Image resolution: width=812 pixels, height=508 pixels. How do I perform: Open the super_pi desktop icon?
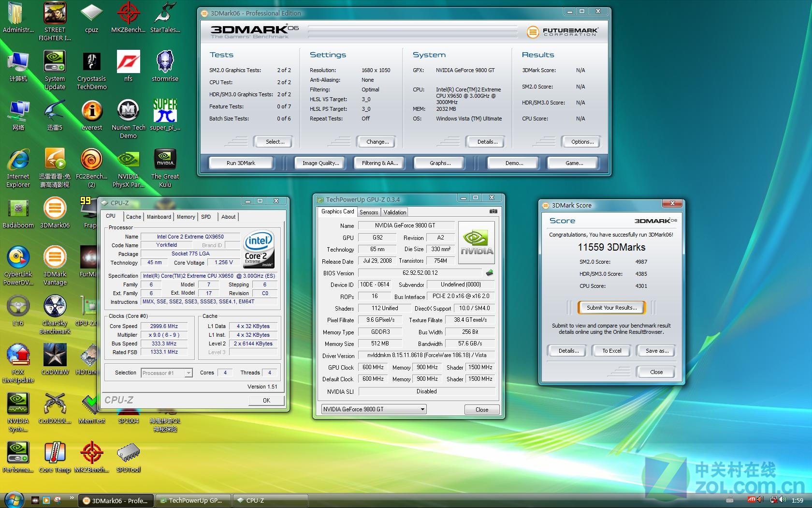pos(165,116)
